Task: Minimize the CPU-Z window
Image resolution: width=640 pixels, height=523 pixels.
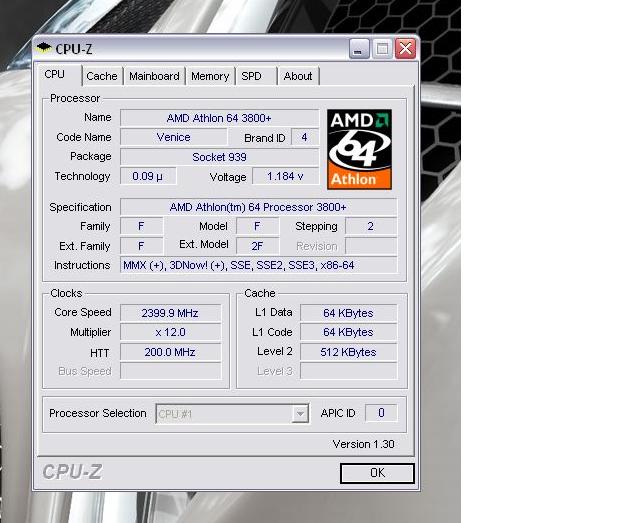Action: (360, 48)
